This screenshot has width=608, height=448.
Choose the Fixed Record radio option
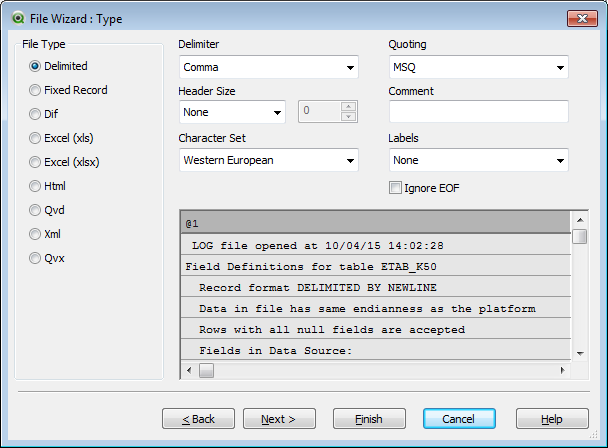coord(36,90)
